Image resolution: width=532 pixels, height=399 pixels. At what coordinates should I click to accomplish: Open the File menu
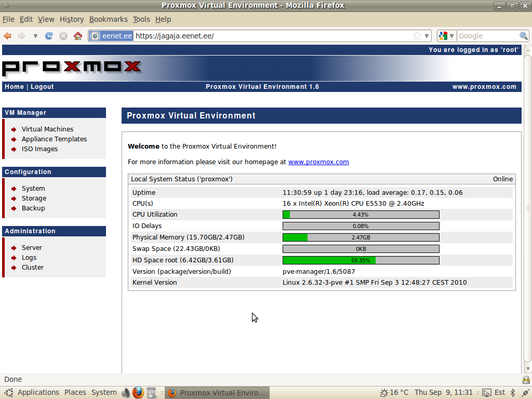tap(8, 19)
